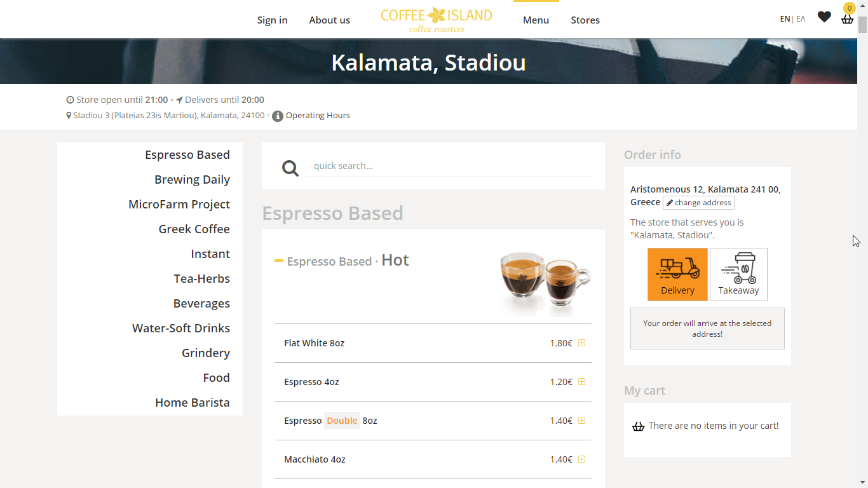
Task: Add Flat White 8oz with plus icon
Action: tap(581, 343)
